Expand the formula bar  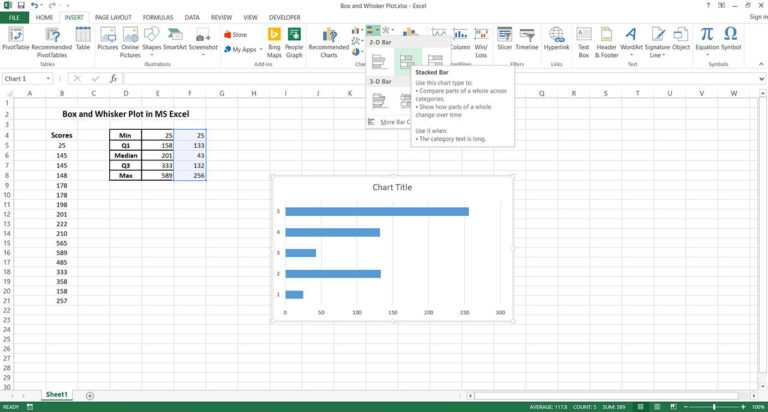(762, 78)
